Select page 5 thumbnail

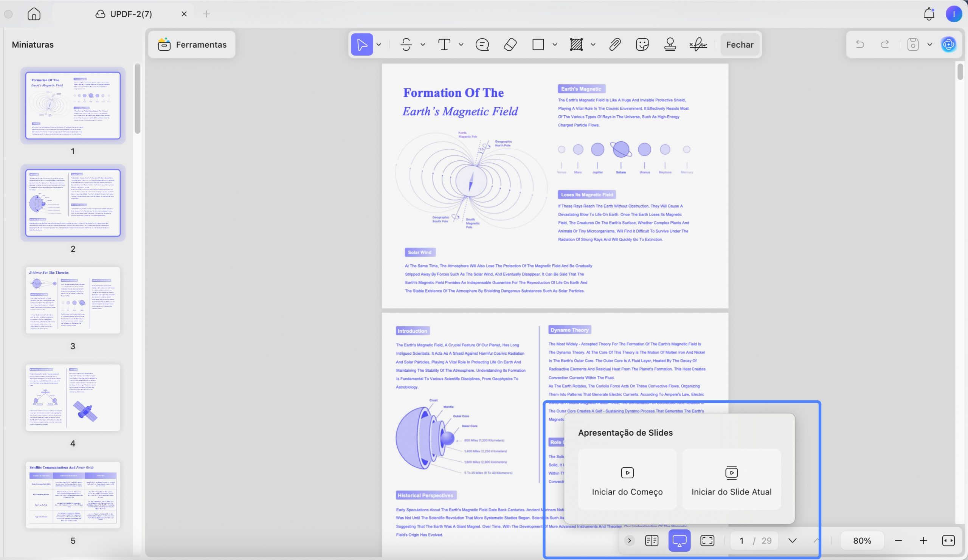73,495
